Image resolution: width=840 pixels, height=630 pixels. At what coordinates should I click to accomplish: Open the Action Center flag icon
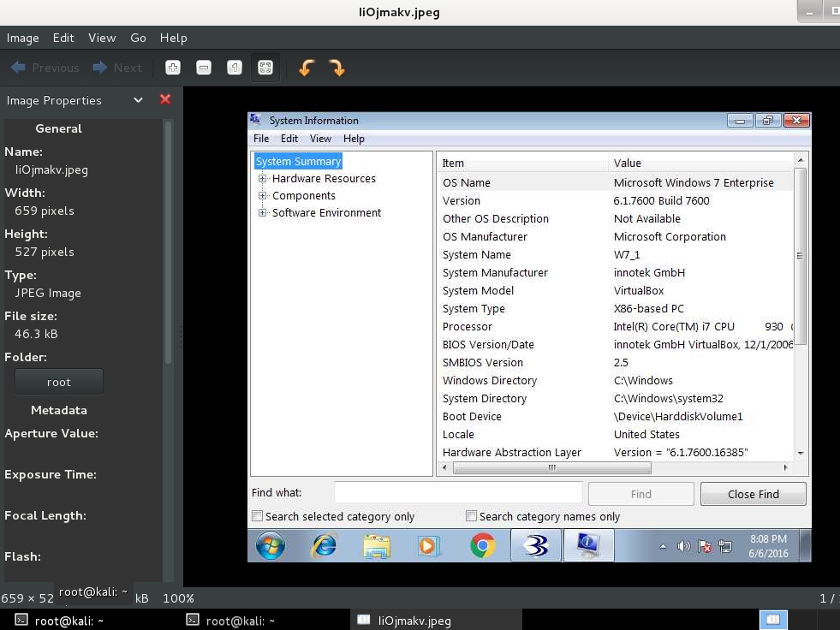click(705, 546)
